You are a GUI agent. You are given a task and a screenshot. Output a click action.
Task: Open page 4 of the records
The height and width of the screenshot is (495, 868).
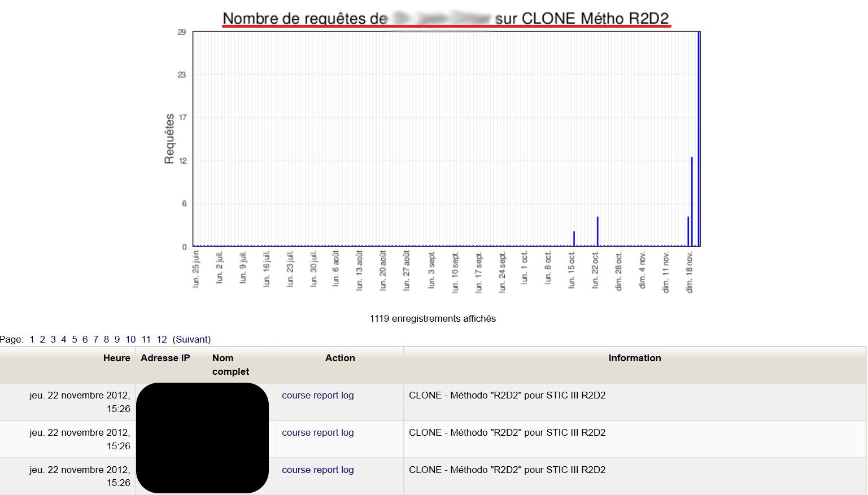click(64, 339)
